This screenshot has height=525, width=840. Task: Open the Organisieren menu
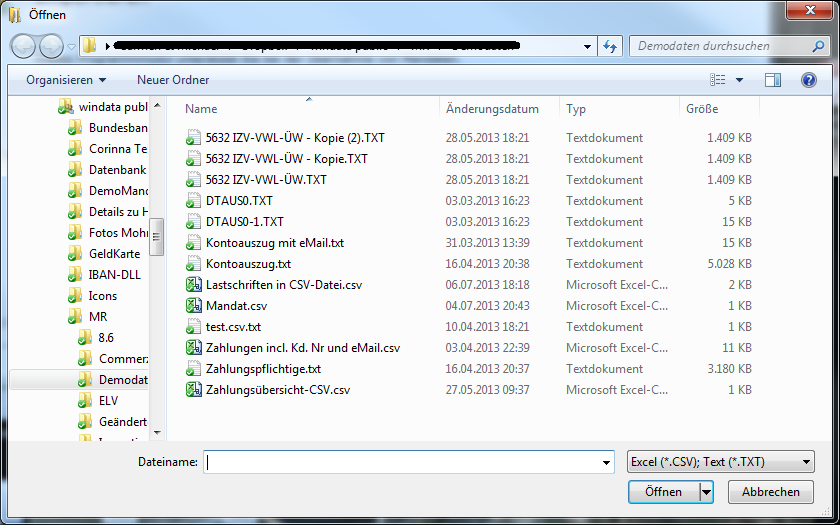(66, 80)
